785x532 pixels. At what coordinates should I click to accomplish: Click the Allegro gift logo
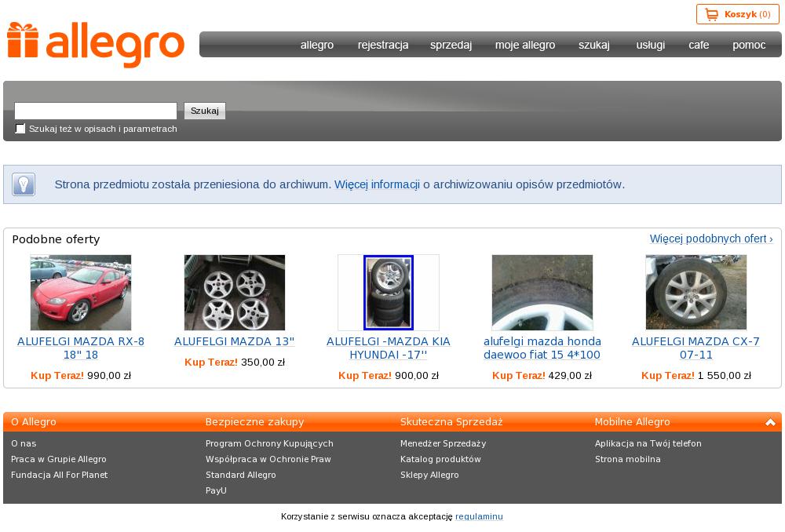pos(95,44)
